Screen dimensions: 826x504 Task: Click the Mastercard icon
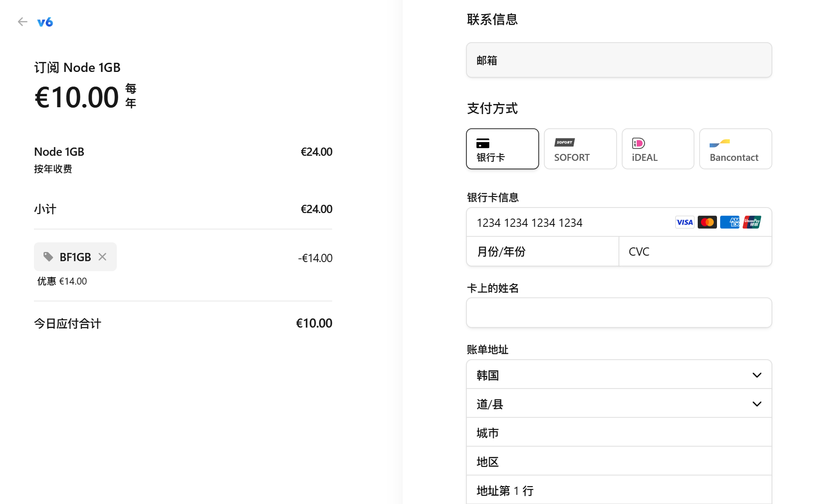(707, 222)
